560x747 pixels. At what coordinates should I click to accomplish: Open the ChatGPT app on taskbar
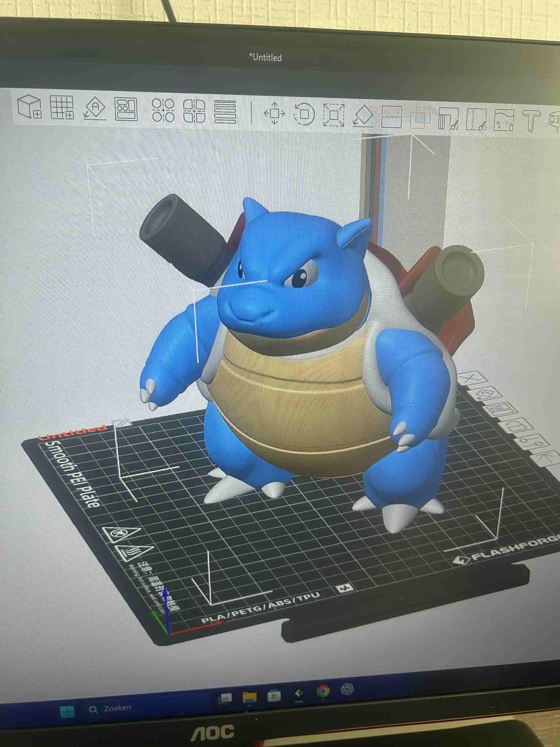pos(347,689)
